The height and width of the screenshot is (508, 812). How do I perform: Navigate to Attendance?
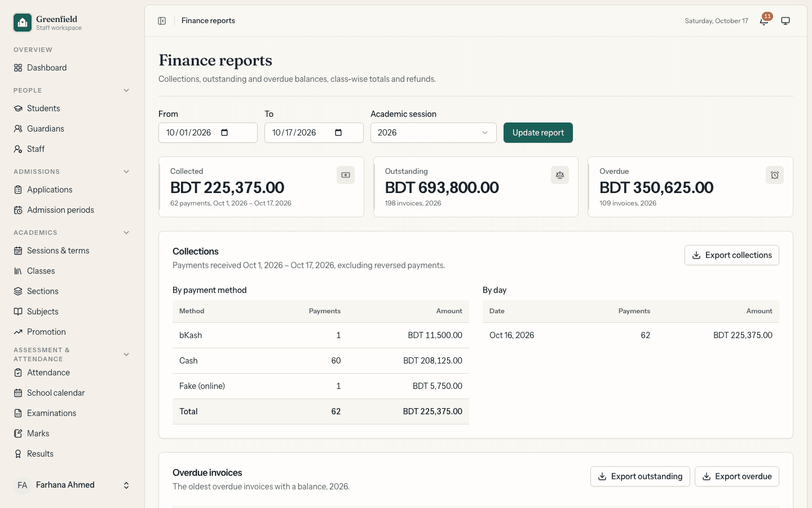click(x=72, y=373)
